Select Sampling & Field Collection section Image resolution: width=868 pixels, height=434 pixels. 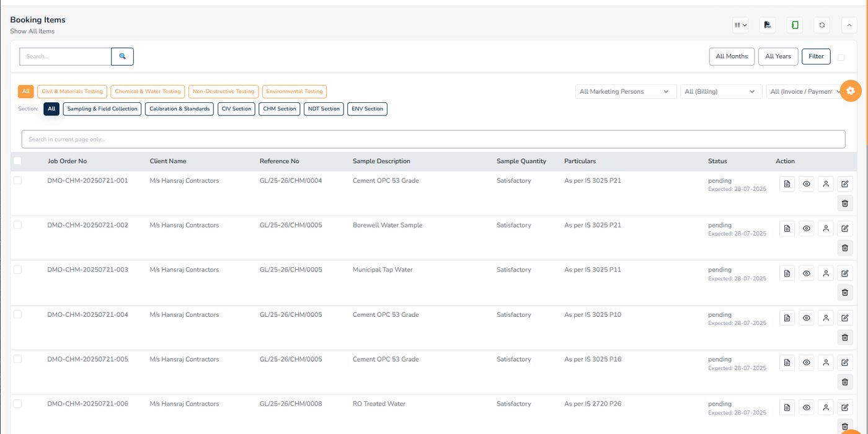click(x=102, y=109)
